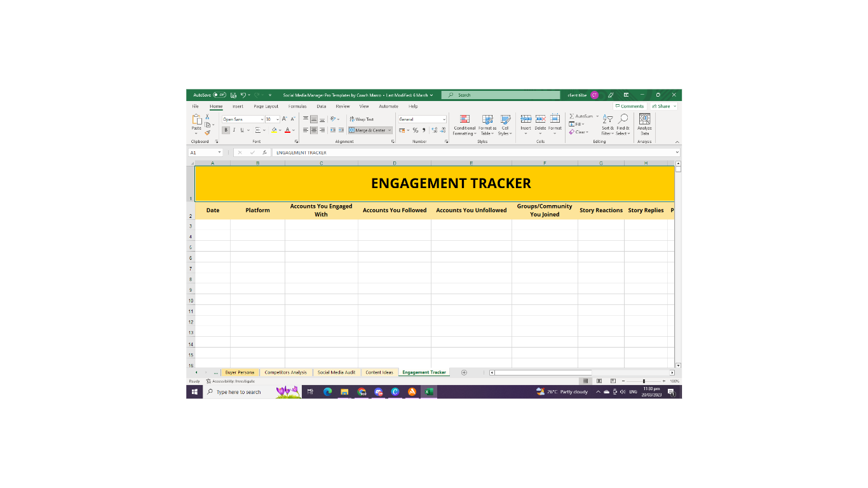Apply comma style number format
Viewport: 868px width, 488px height.
coord(423,130)
